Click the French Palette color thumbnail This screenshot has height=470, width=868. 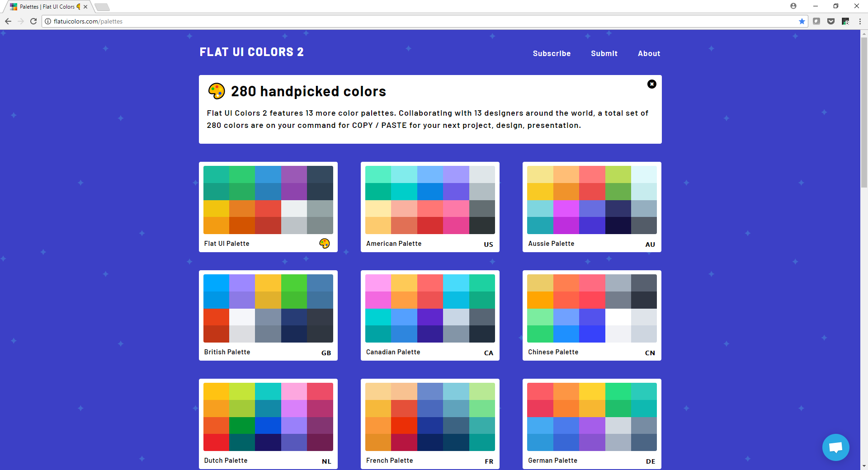[x=430, y=417]
